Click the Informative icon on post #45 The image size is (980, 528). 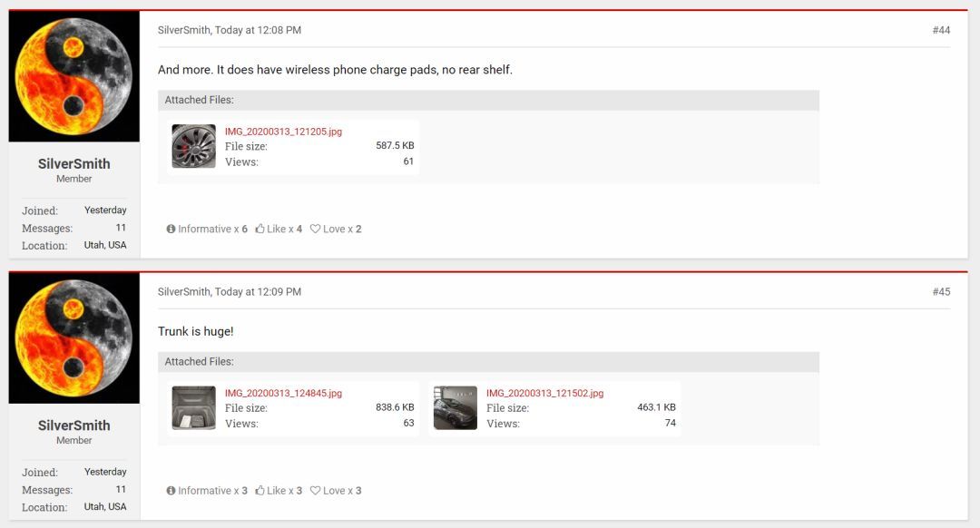(171, 491)
